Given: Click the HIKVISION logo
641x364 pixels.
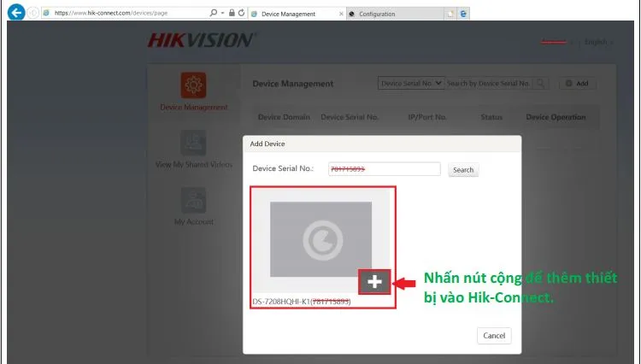Looking at the screenshot, I should 201,41.
